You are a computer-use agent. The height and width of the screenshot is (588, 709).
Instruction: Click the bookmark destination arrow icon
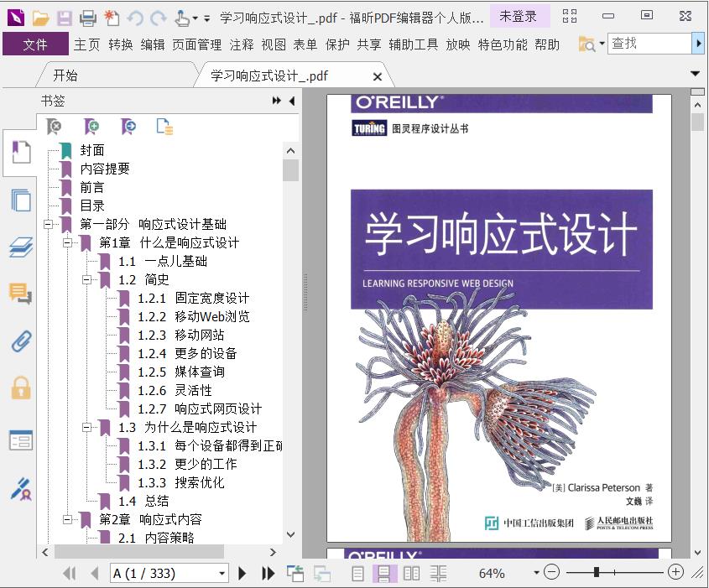(129, 127)
